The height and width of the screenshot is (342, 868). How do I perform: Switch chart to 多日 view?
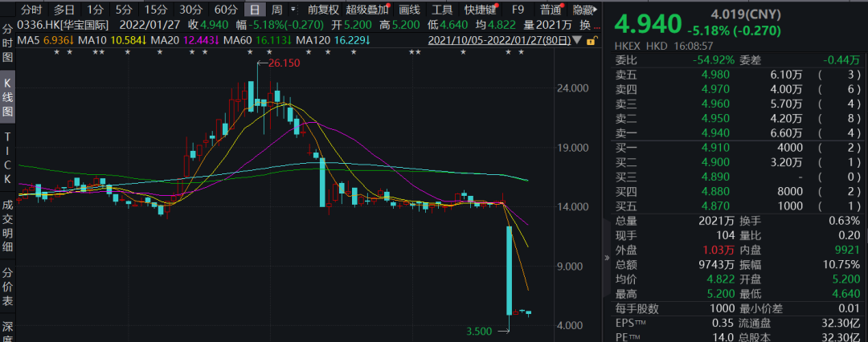pyautogui.click(x=64, y=10)
